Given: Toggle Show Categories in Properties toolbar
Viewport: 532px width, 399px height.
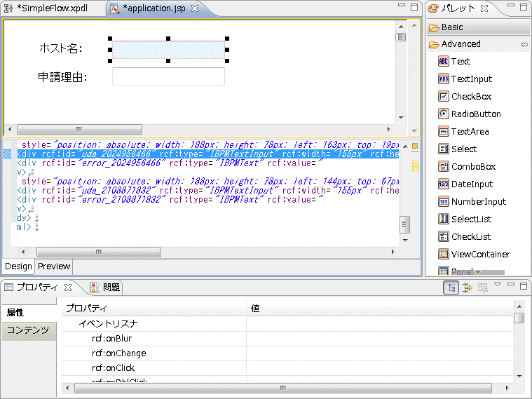Looking at the screenshot, I should pyautogui.click(x=451, y=288).
